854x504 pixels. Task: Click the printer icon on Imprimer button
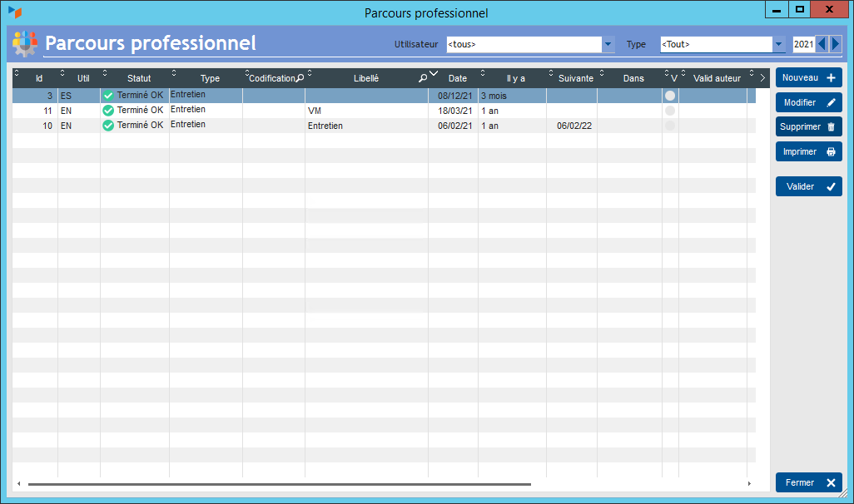pyautogui.click(x=831, y=152)
